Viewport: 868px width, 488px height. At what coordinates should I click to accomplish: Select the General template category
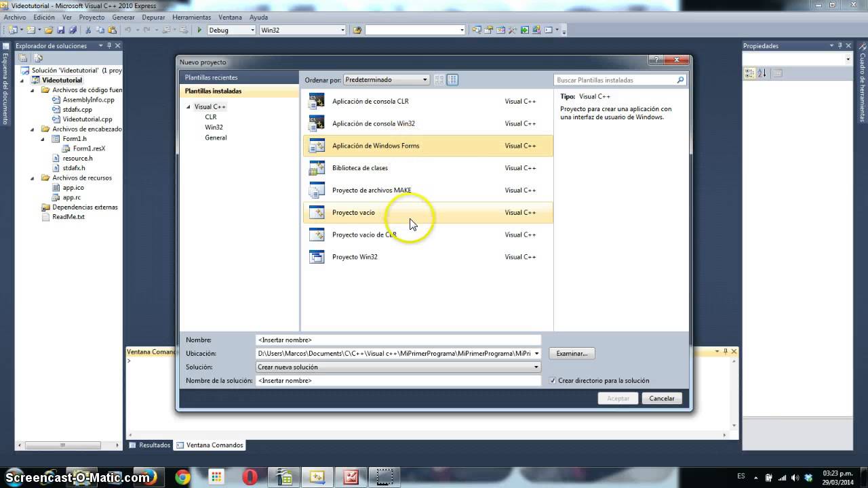(x=216, y=138)
